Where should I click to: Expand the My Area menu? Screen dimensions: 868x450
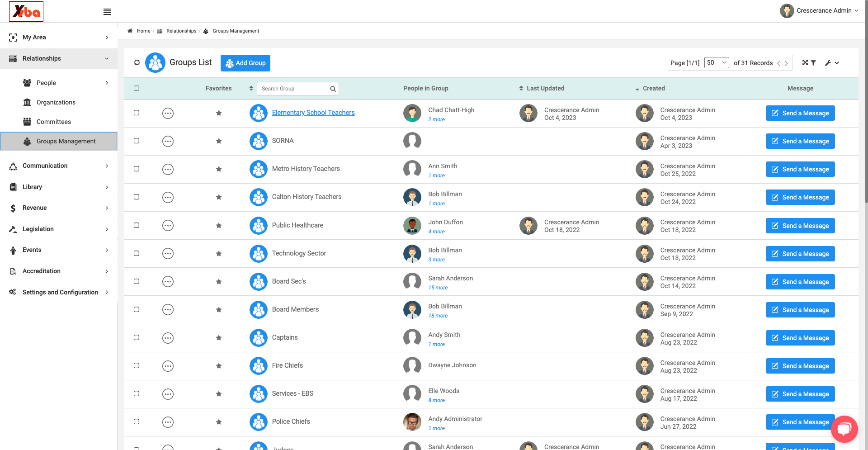coord(59,37)
